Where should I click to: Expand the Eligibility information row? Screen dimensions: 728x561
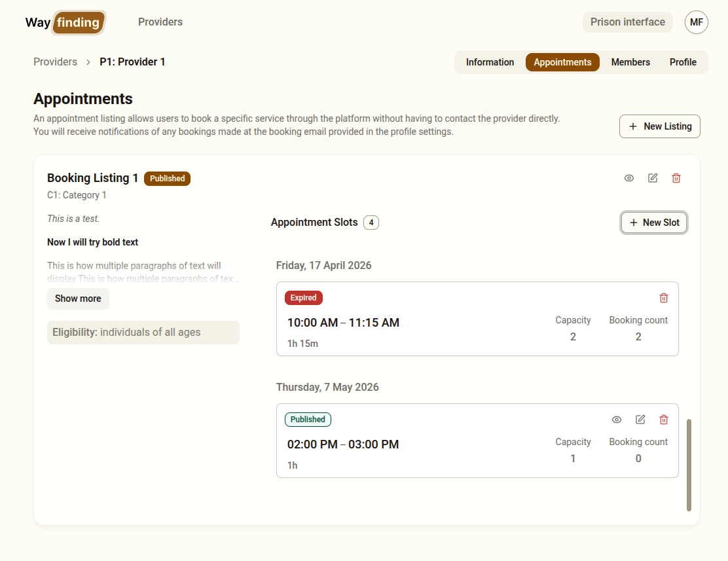point(143,332)
